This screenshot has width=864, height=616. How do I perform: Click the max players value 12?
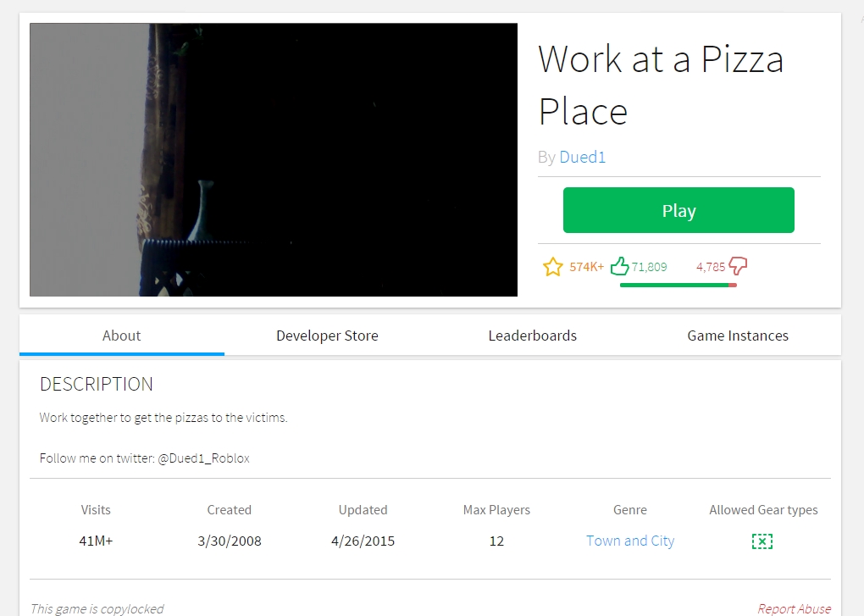point(496,541)
